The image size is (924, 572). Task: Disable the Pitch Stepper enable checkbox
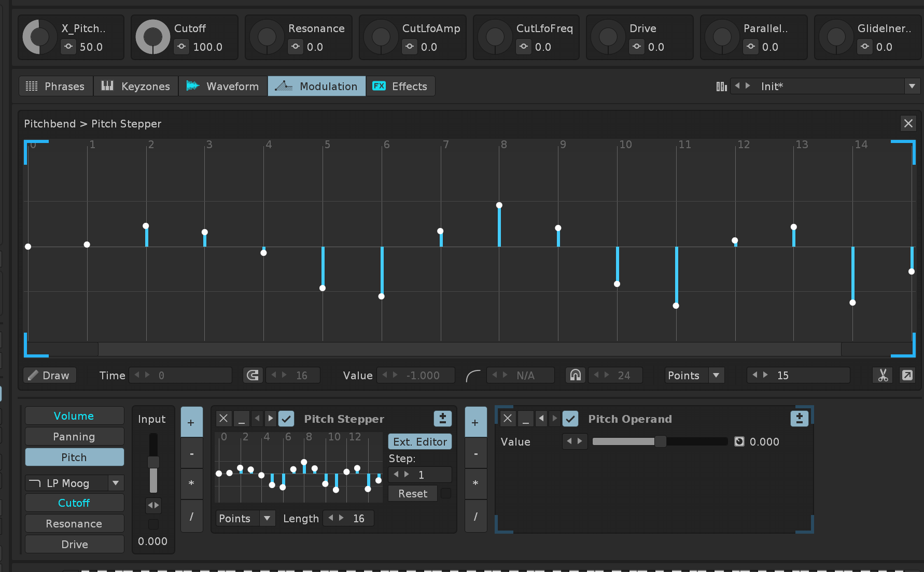[x=286, y=419]
